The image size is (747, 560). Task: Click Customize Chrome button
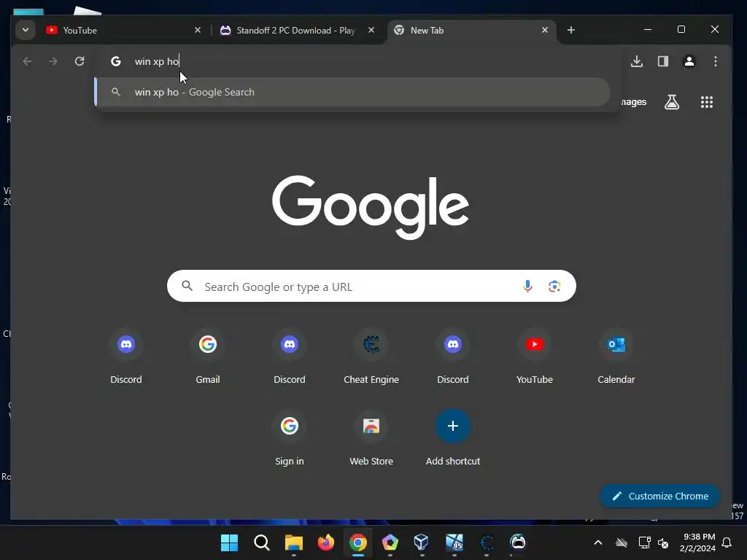pos(659,496)
